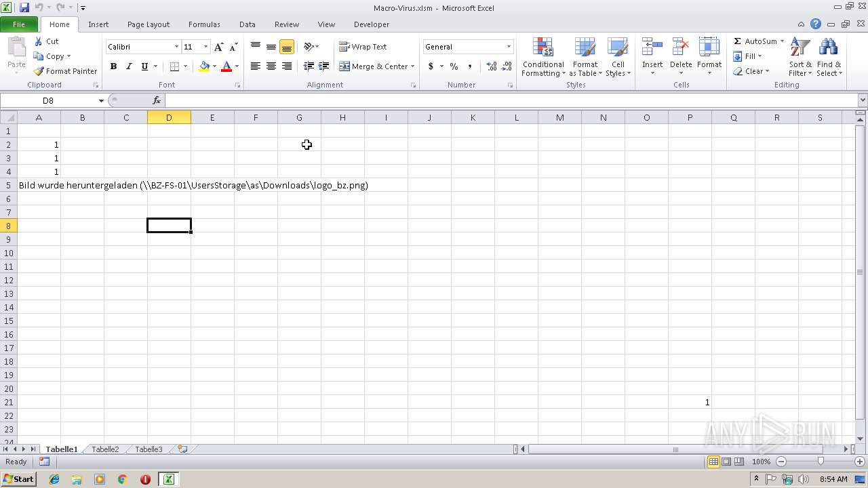The width and height of the screenshot is (868, 488).
Task: Open the Calibri font name dropdown
Action: [176, 47]
